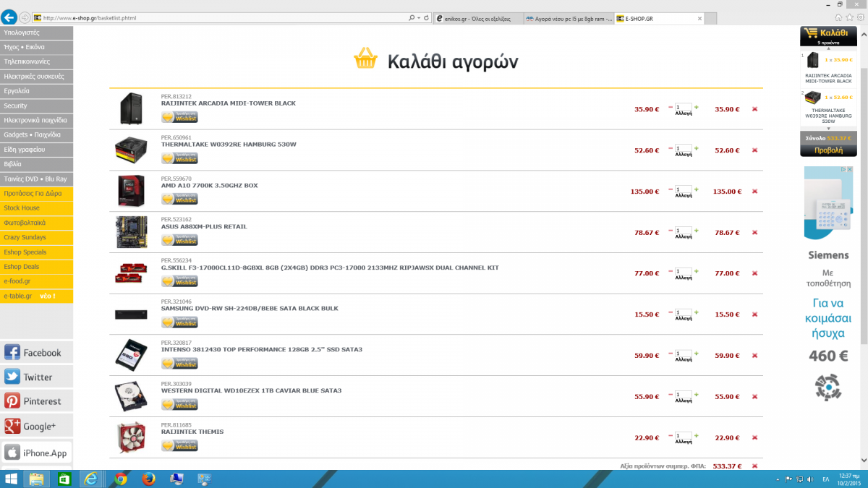Delete INTENSO 128GB SSD row
The height and width of the screenshot is (488, 868).
click(x=754, y=356)
